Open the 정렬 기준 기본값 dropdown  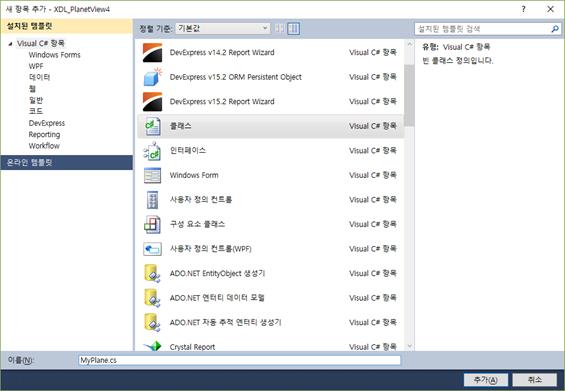click(223, 28)
